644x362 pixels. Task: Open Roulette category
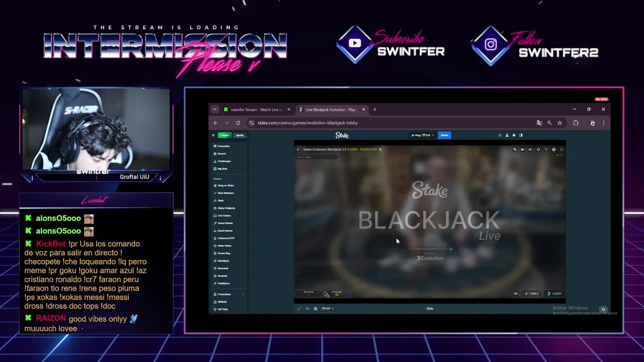click(x=221, y=276)
